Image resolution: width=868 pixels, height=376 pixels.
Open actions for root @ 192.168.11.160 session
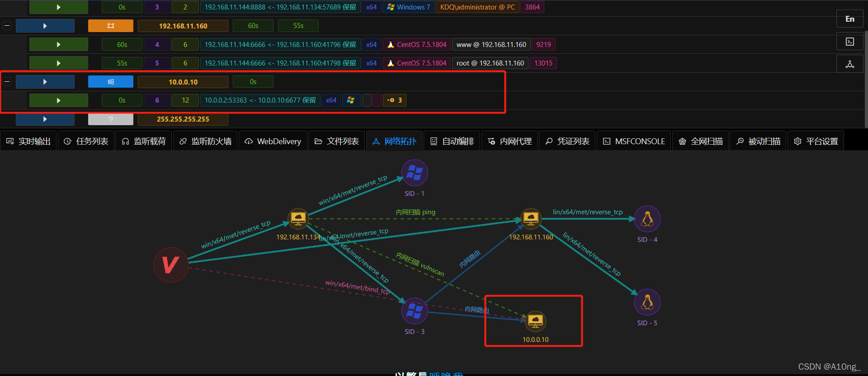(59, 63)
